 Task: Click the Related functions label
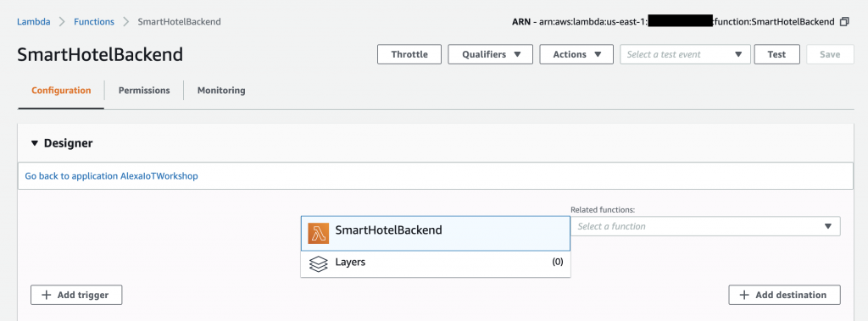[x=603, y=210]
